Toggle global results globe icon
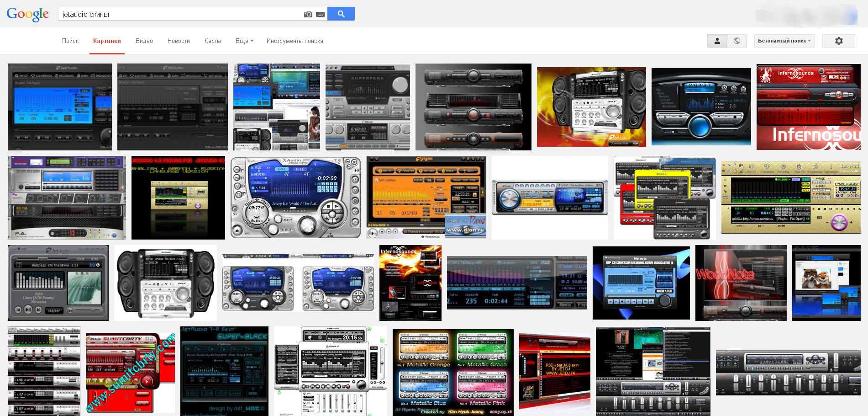868x416 pixels. click(x=737, y=41)
